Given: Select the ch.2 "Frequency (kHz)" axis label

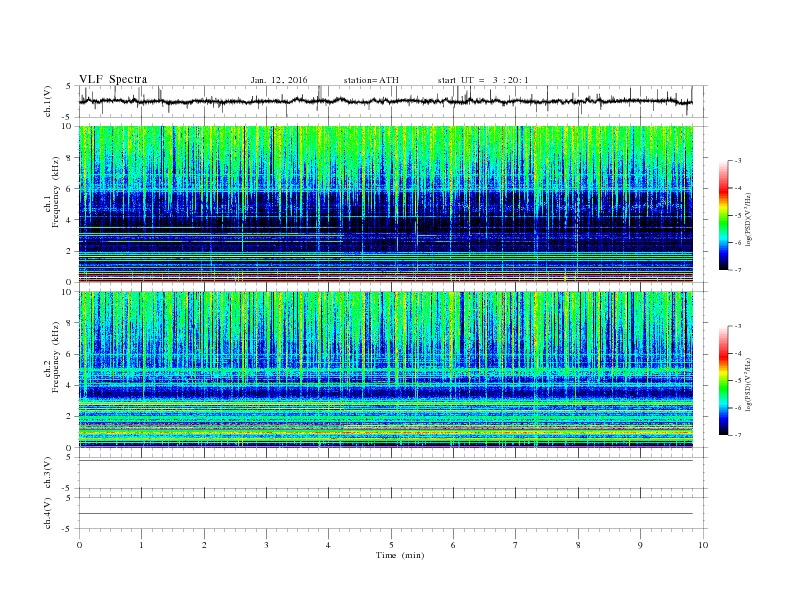Looking at the screenshot, I should [x=56, y=356].
